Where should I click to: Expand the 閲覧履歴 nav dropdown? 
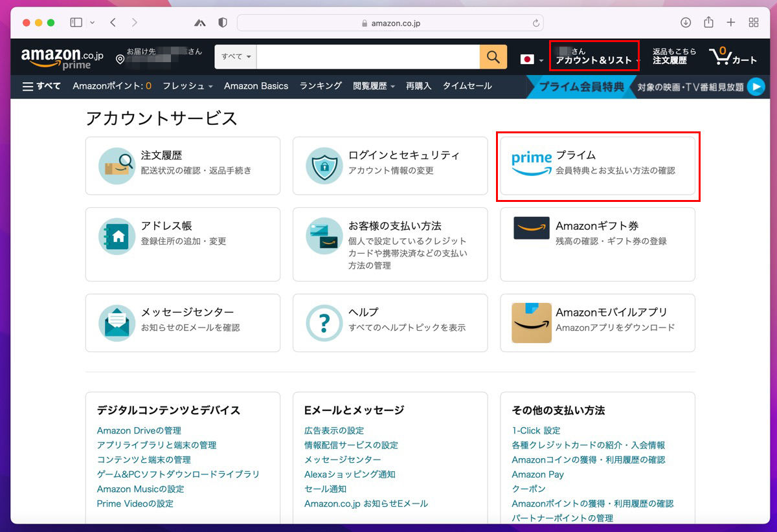tap(374, 86)
